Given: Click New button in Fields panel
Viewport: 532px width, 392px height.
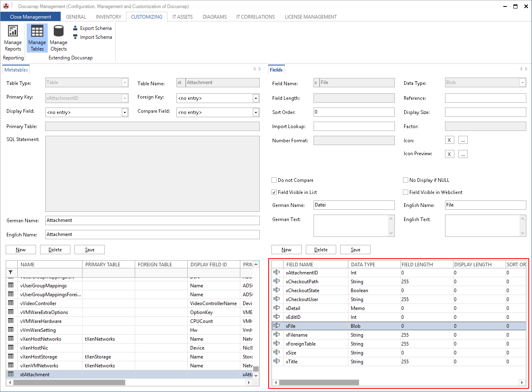Looking at the screenshot, I should click(286, 250).
